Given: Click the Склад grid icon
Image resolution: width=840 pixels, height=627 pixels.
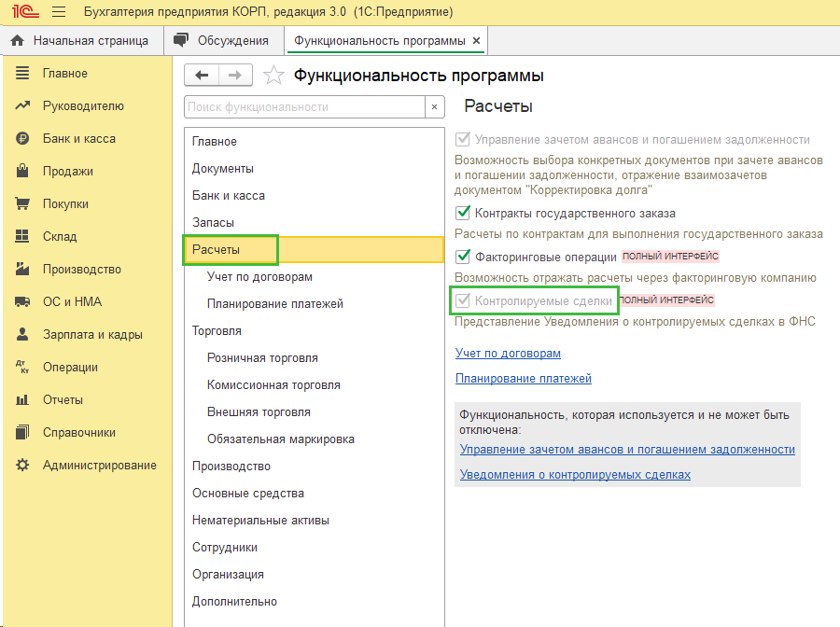Looking at the screenshot, I should 22,236.
